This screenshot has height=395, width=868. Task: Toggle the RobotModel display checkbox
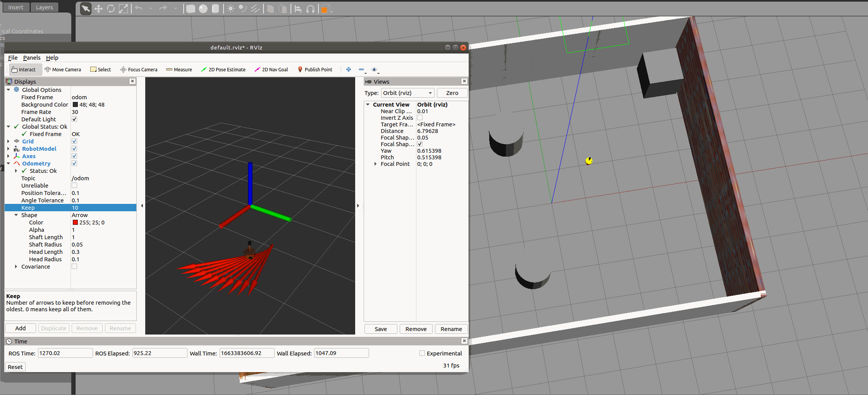(74, 148)
